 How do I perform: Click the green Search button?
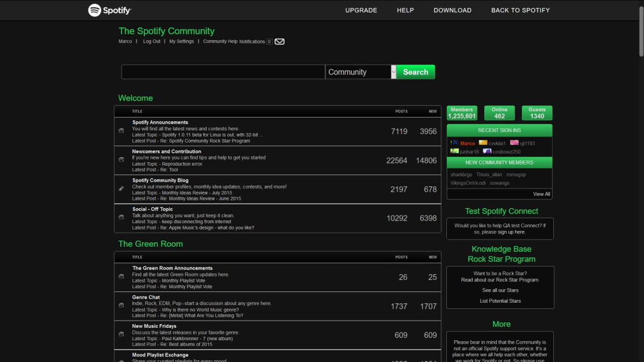(x=416, y=72)
